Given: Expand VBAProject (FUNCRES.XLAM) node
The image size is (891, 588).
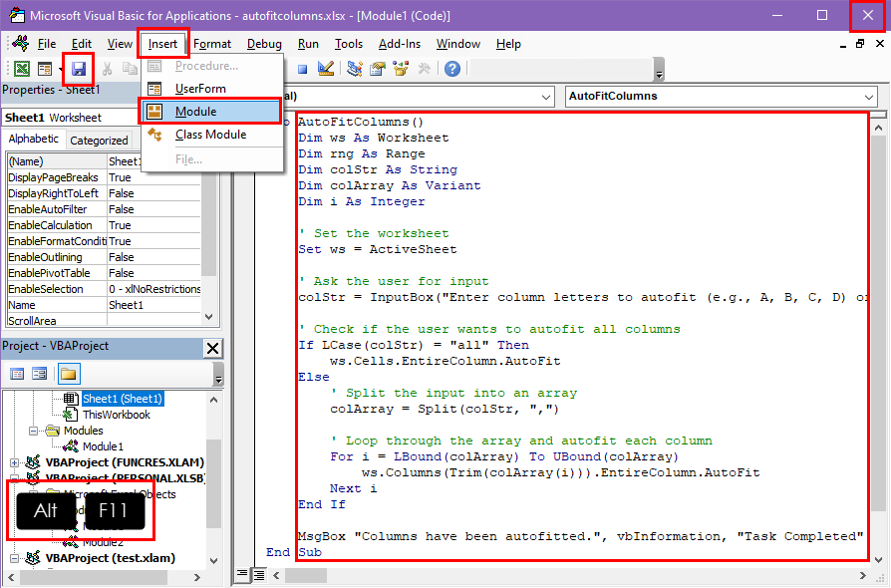Looking at the screenshot, I should [14, 463].
